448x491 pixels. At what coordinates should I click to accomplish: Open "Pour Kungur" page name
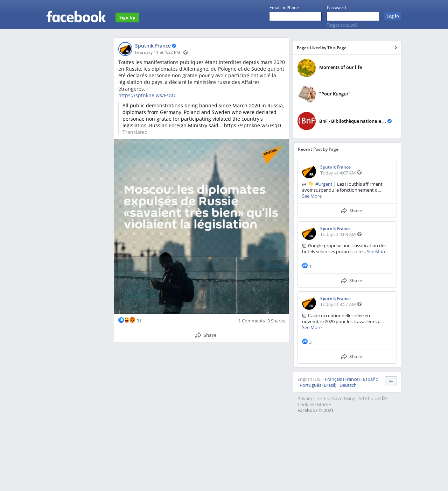(335, 94)
